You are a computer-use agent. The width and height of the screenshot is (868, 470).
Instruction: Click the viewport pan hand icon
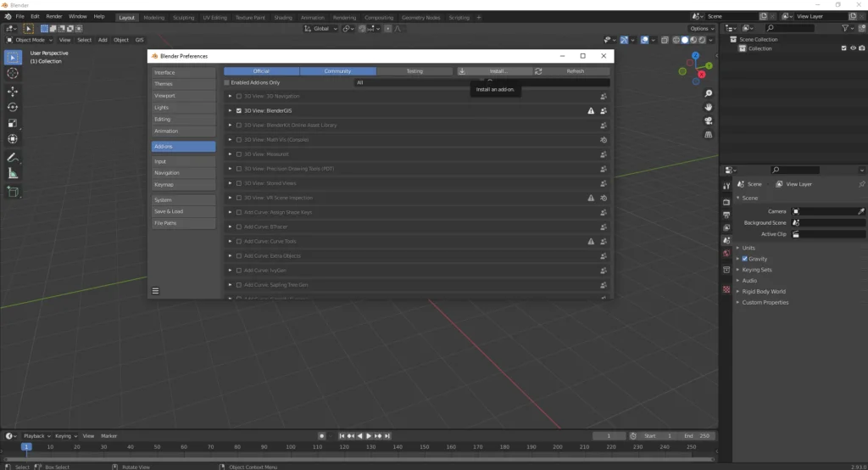(x=708, y=108)
